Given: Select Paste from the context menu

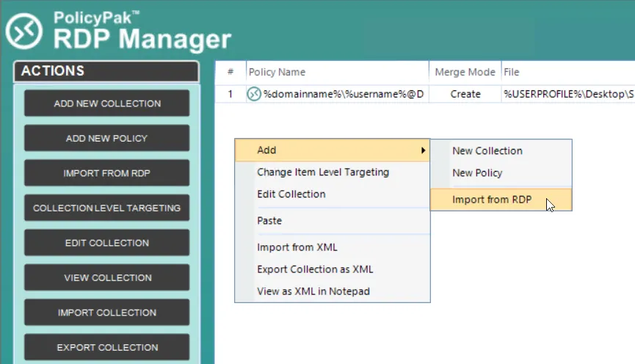Looking at the screenshot, I should pos(332,221).
